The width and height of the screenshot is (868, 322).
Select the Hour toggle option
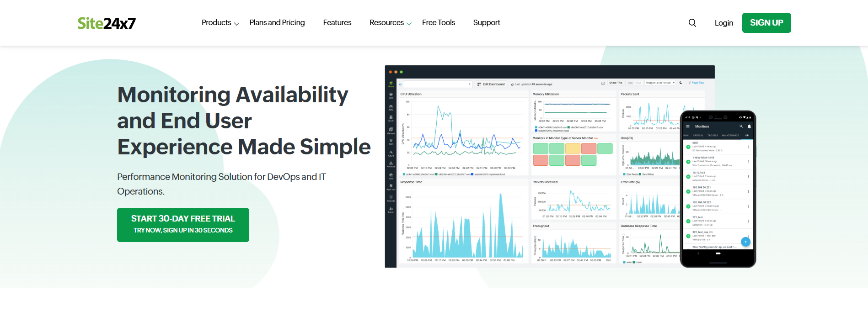[638, 83]
